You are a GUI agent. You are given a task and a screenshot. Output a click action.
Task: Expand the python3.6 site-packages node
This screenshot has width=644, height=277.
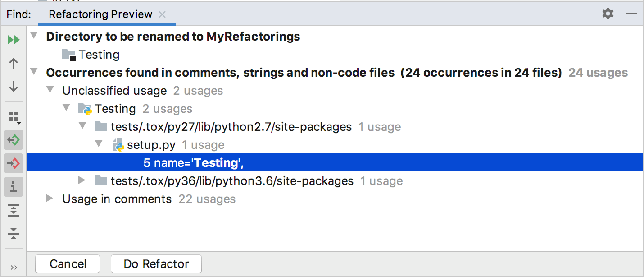pos(82,180)
